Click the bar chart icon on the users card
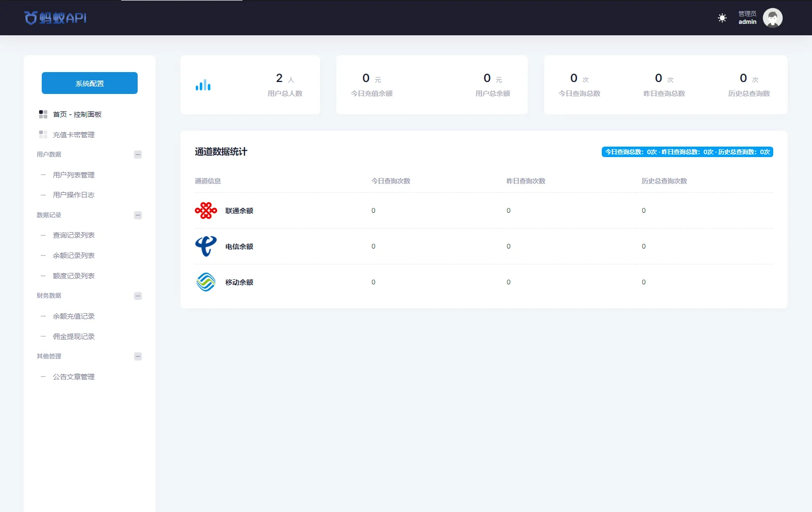 coord(203,85)
